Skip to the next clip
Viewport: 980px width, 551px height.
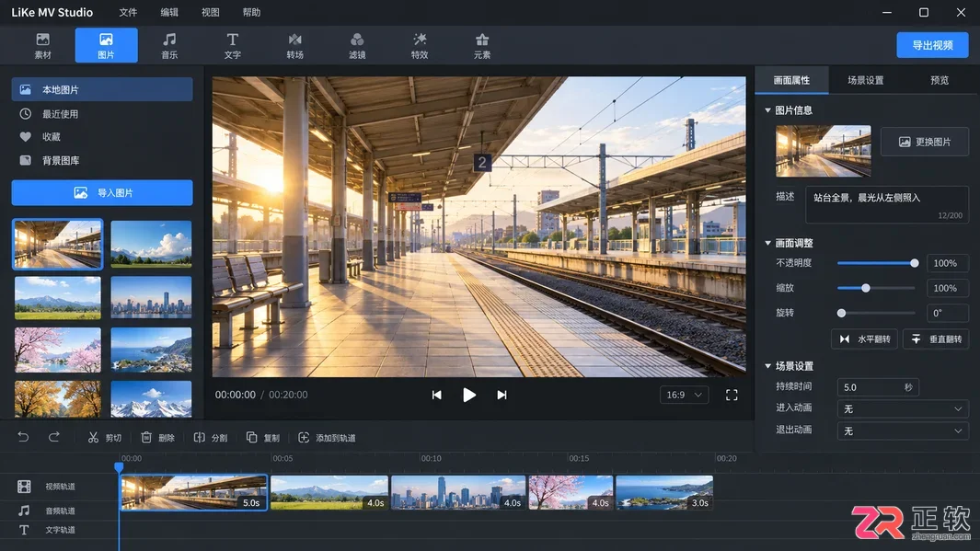click(x=502, y=395)
